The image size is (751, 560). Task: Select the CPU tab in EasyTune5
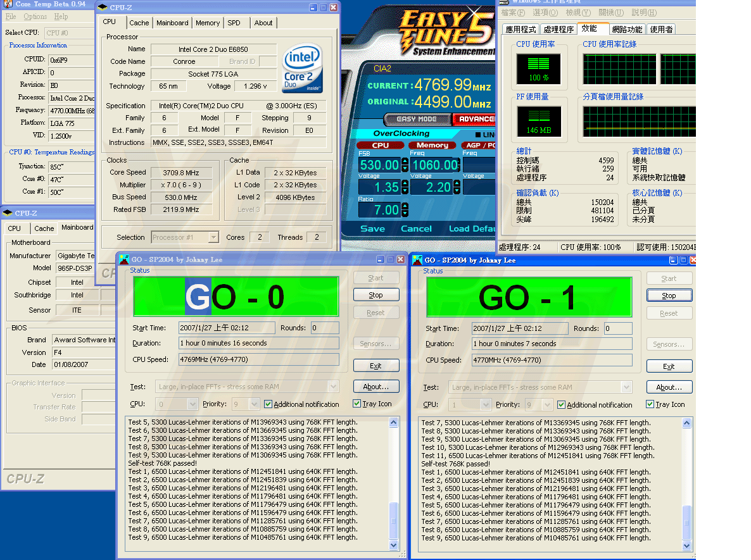click(381, 145)
